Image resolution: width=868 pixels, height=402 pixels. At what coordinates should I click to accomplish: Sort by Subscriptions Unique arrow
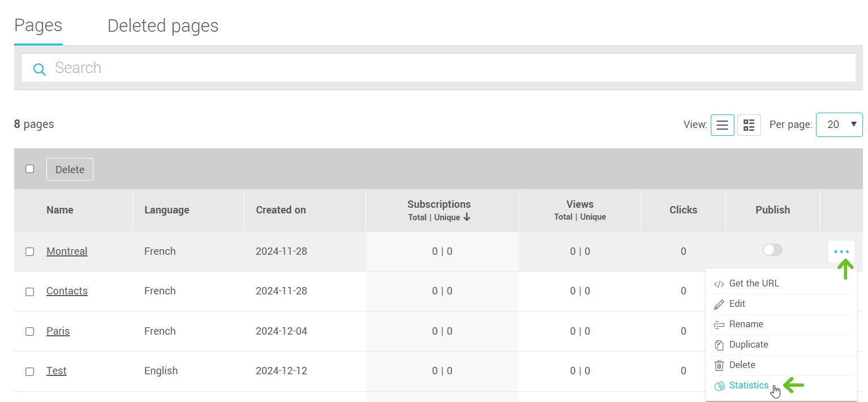466,217
